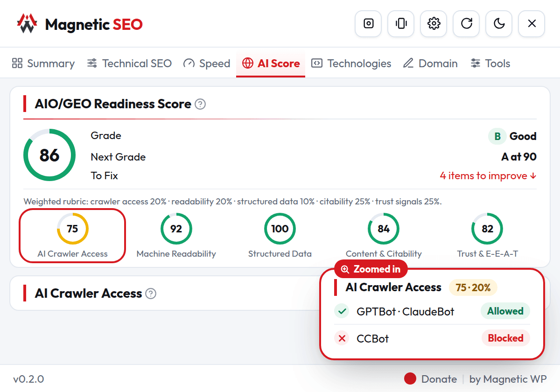Switch to the Summary tab

(43, 63)
